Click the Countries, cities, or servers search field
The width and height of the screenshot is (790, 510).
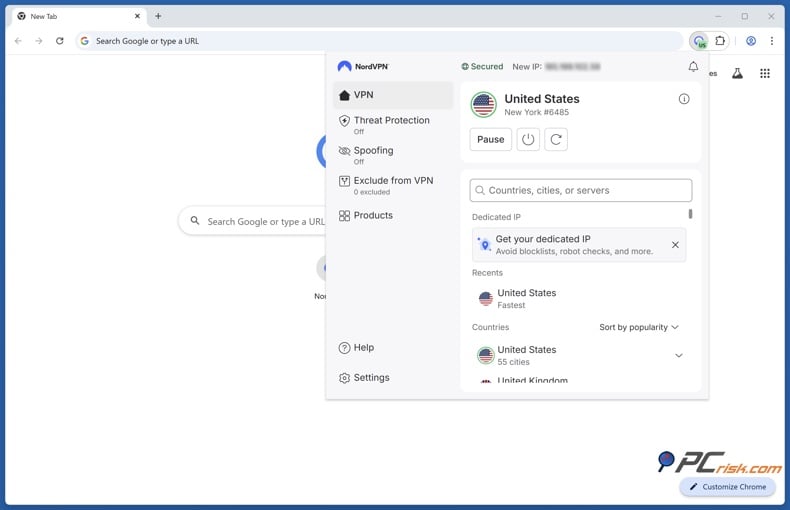click(580, 190)
